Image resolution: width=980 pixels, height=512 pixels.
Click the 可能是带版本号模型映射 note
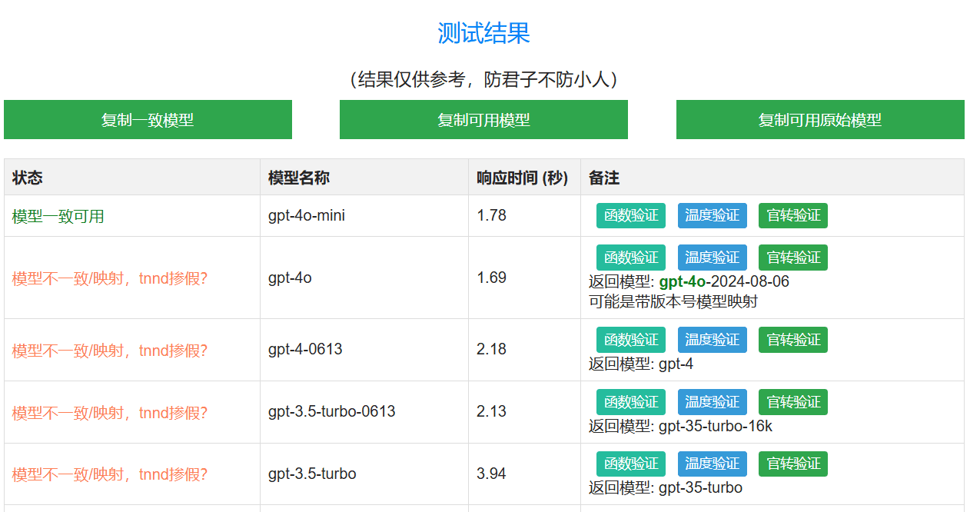click(673, 301)
